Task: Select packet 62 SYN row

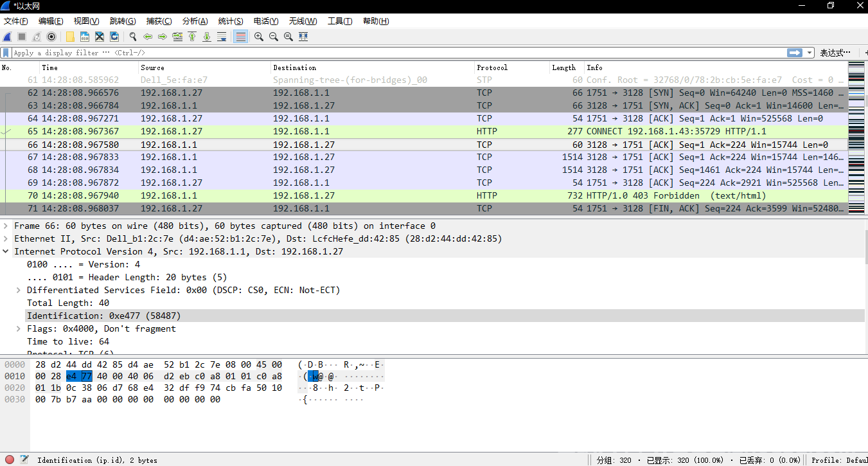Action: (x=424, y=93)
